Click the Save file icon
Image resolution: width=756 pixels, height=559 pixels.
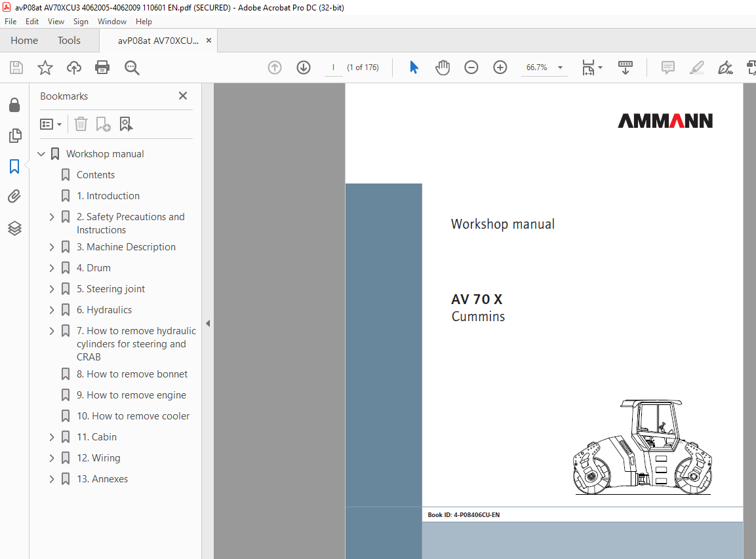[16, 67]
